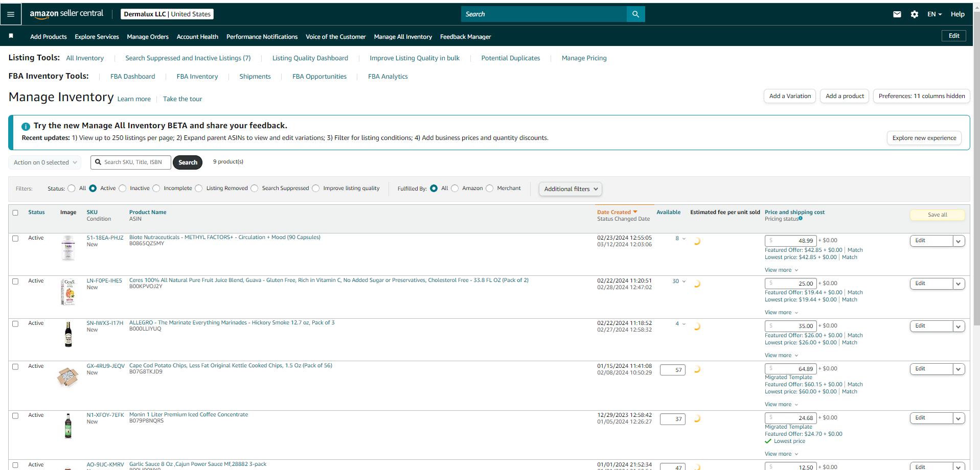Open the Shipments link
Image resolution: width=980 pixels, height=470 pixels.
coord(255,77)
